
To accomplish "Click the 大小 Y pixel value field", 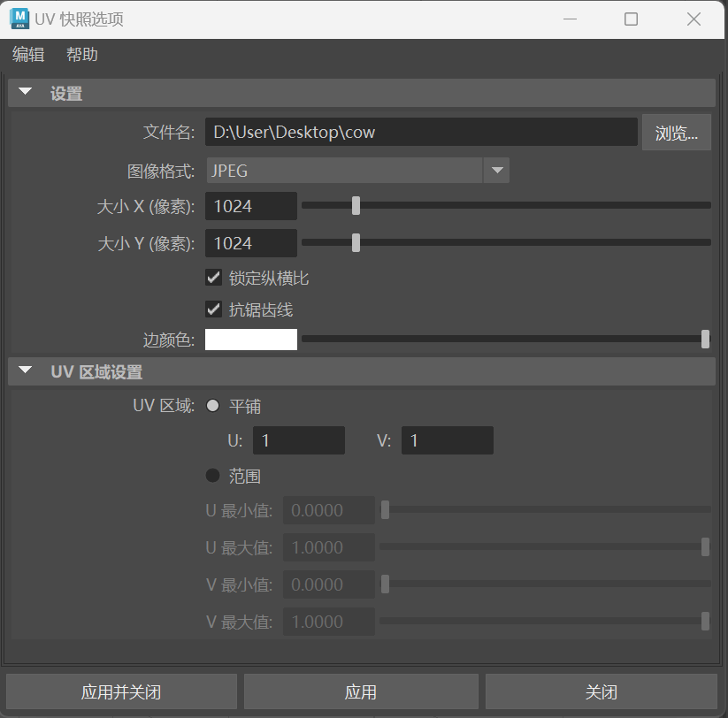I will [250, 243].
